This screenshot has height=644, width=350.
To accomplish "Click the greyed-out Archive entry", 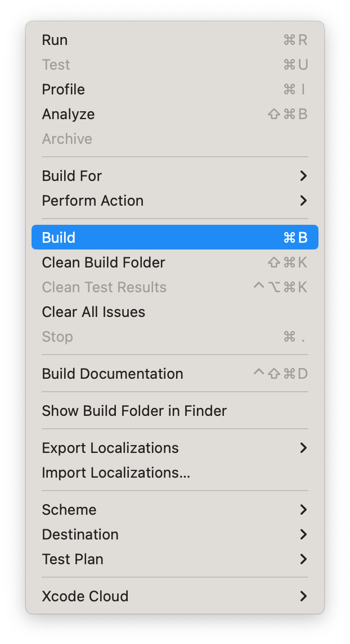I will pos(67,139).
